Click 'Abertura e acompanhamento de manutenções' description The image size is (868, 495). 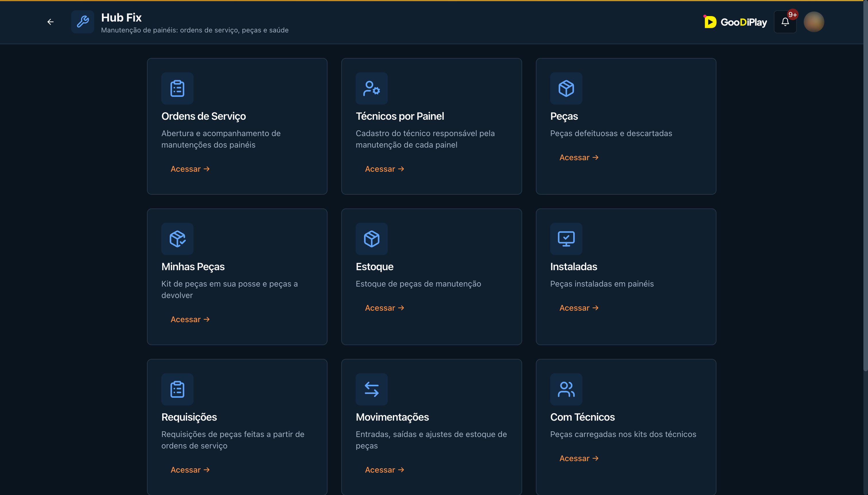point(221,139)
